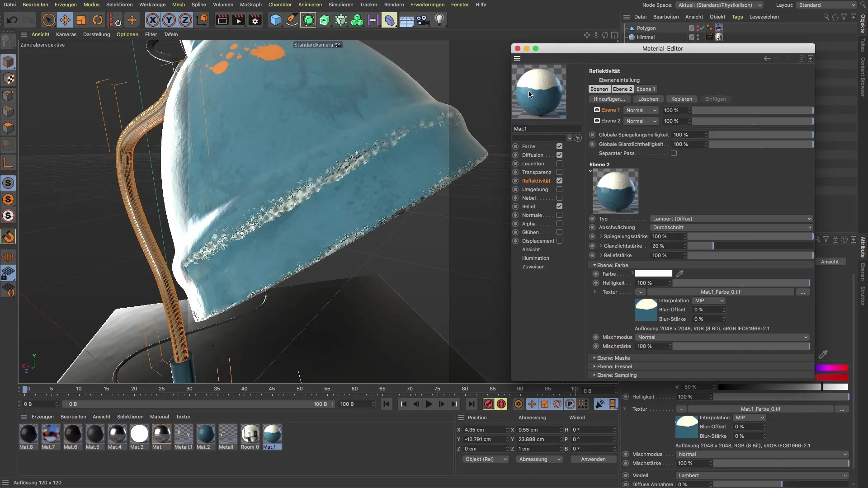Select the magnet sculpt tool
868x488 pixels.
tap(9, 236)
